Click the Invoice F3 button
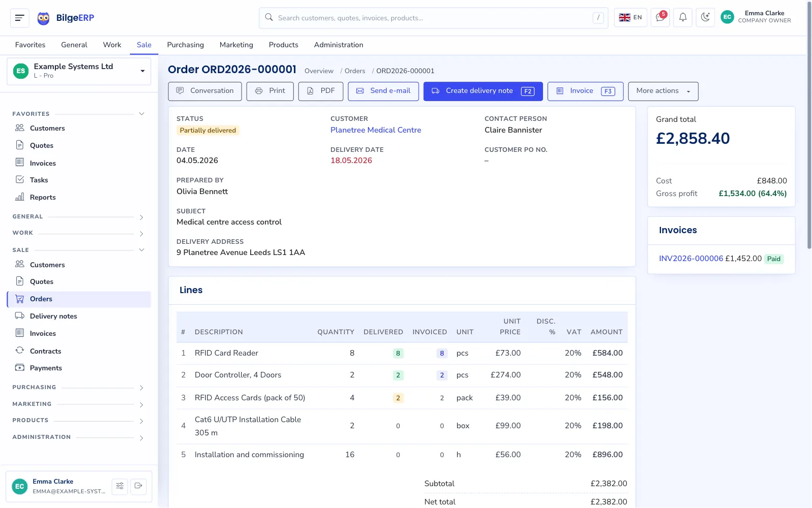This screenshot has height=508, width=812. 586,91
